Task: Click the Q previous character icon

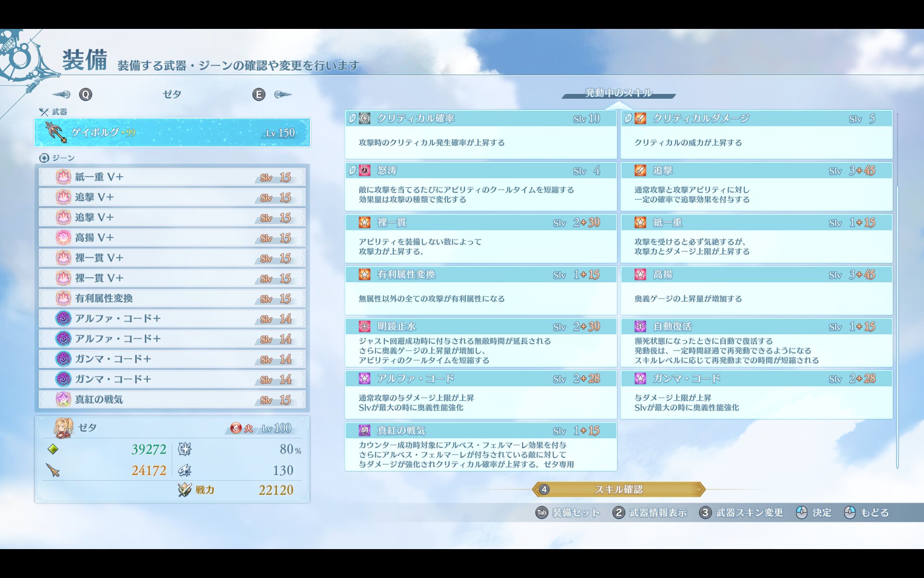Action: pos(85,94)
